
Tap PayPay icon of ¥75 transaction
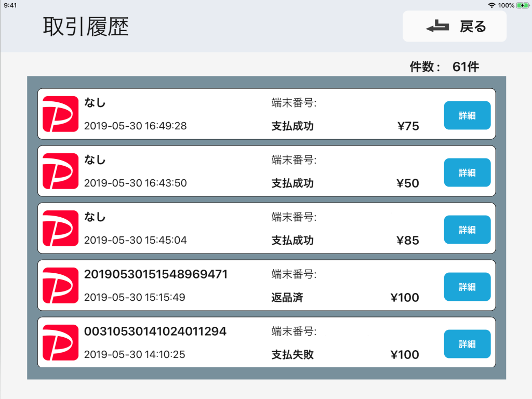60,114
